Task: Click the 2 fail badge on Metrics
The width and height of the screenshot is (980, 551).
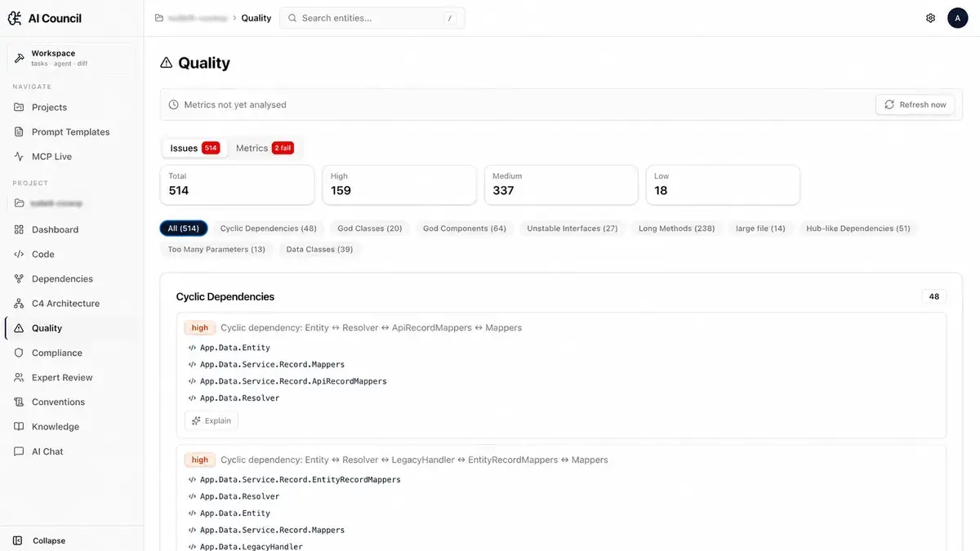Action: pos(283,148)
